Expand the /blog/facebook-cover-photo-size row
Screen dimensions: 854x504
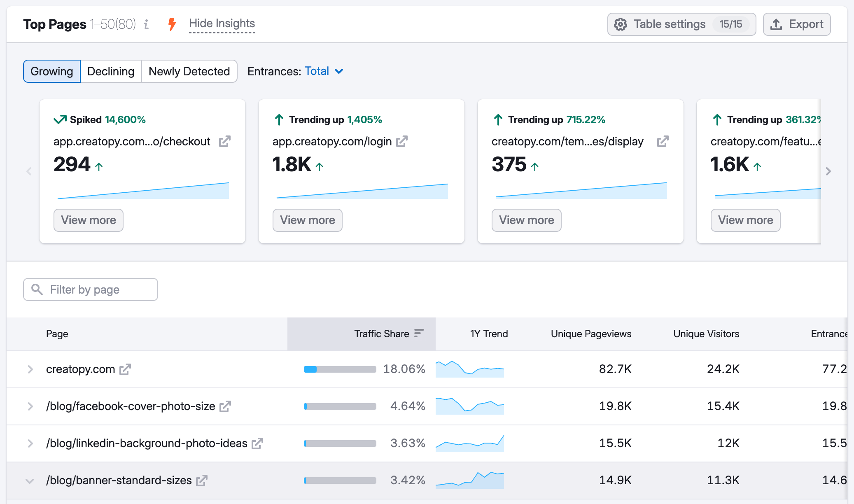(30, 406)
